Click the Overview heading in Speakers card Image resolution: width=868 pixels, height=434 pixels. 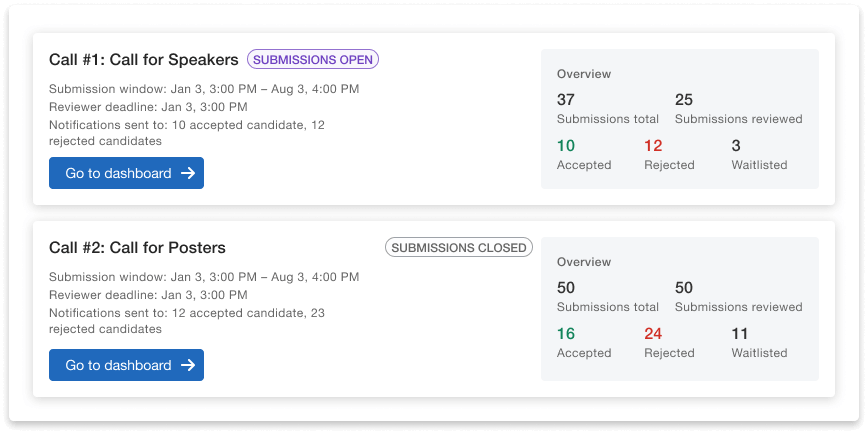pos(584,74)
